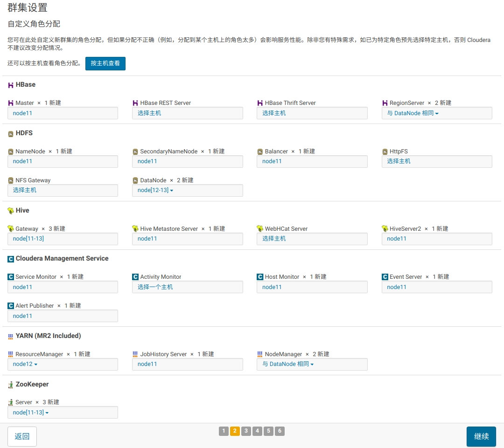This screenshot has width=504, height=448.
Task: Click the RegionServer role icon
Action: pyautogui.click(x=385, y=103)
